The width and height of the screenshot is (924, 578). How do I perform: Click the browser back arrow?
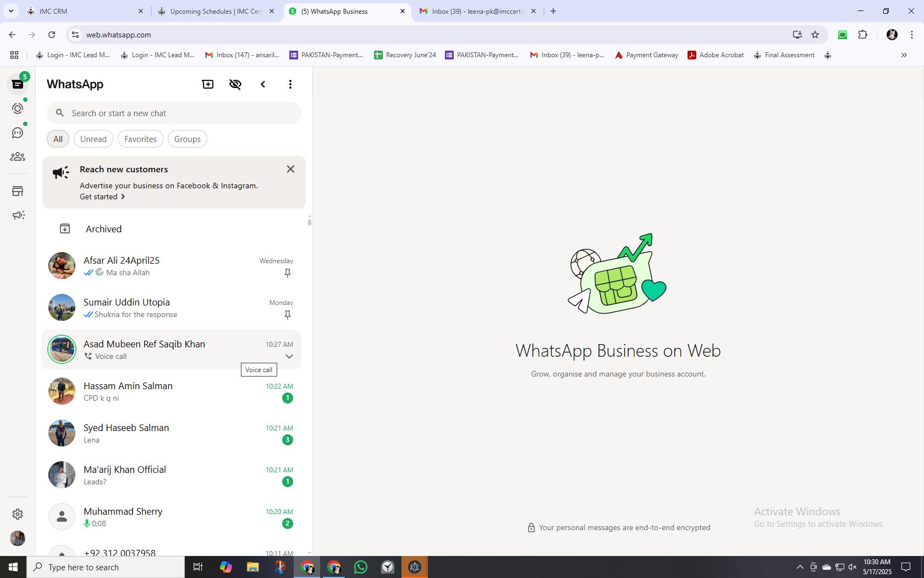(12, 35)
